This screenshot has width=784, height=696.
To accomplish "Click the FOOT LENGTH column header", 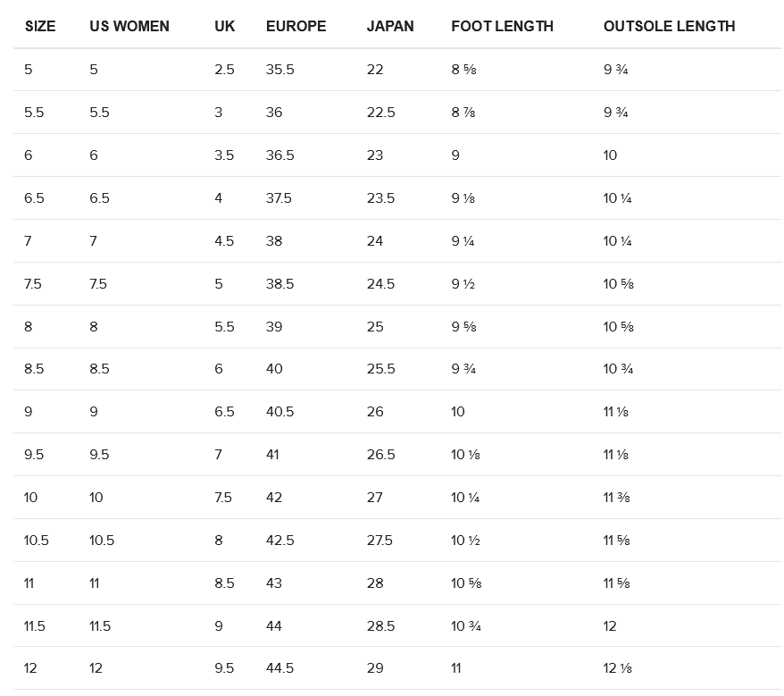I will click(x=503, y=26).
